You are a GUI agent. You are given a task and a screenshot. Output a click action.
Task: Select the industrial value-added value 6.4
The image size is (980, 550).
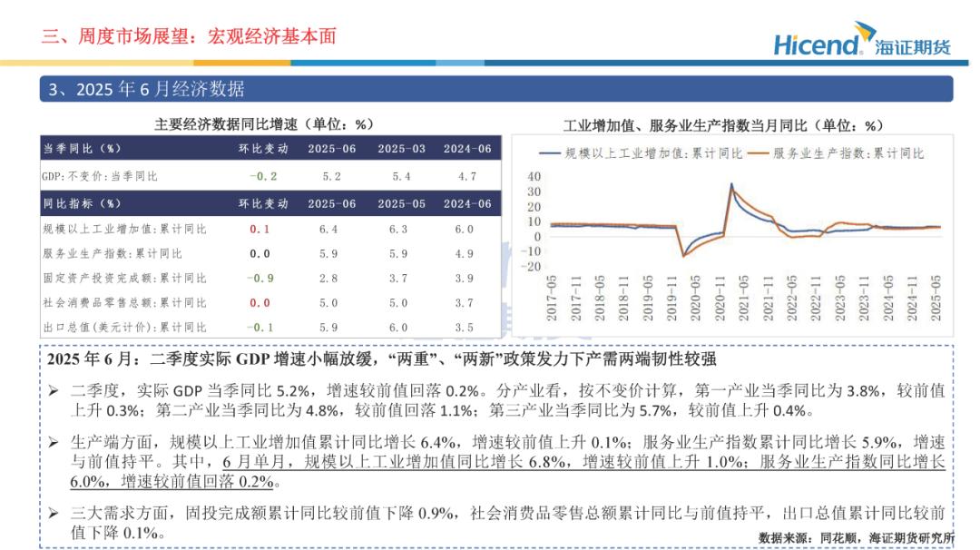tap(328, 230)
